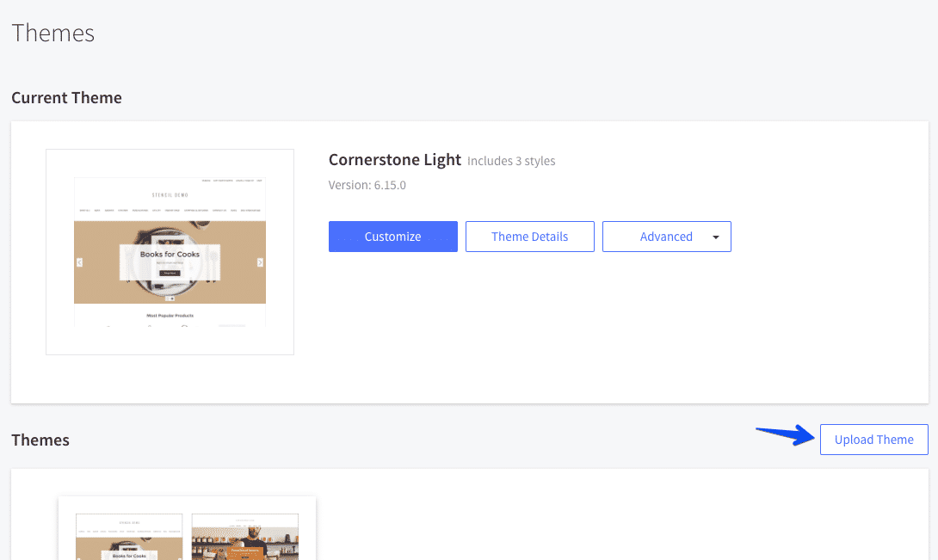
Task: Click the right carousel arrow inside the theme preview
Action: (x=260, y=261)
